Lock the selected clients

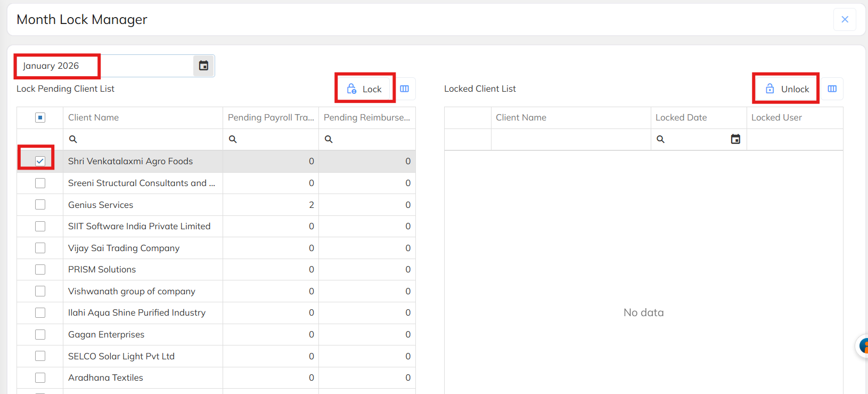[365, 89]
